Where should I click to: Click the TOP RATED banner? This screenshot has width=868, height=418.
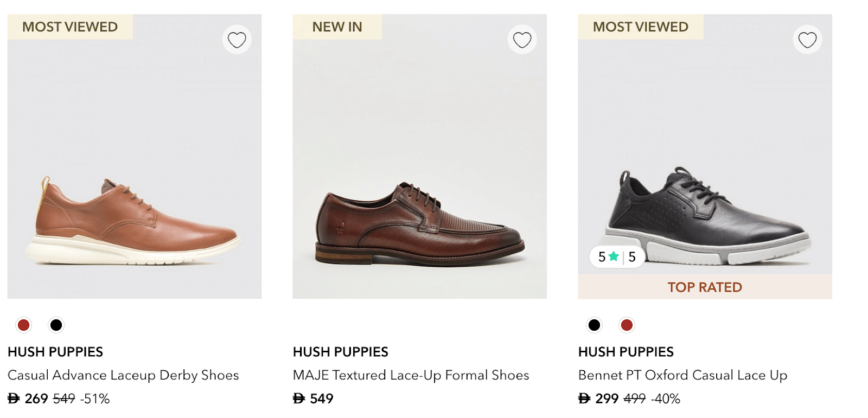coord(705,287)
